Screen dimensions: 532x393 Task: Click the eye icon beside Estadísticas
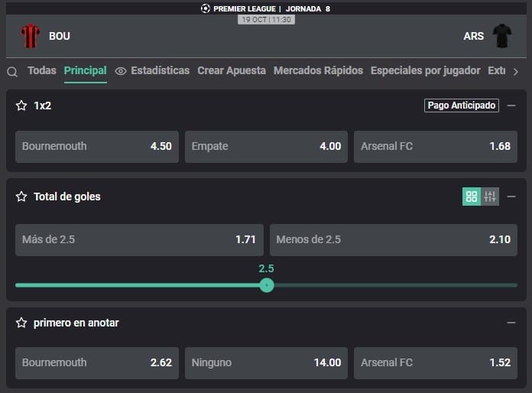[x=121, y=71]
